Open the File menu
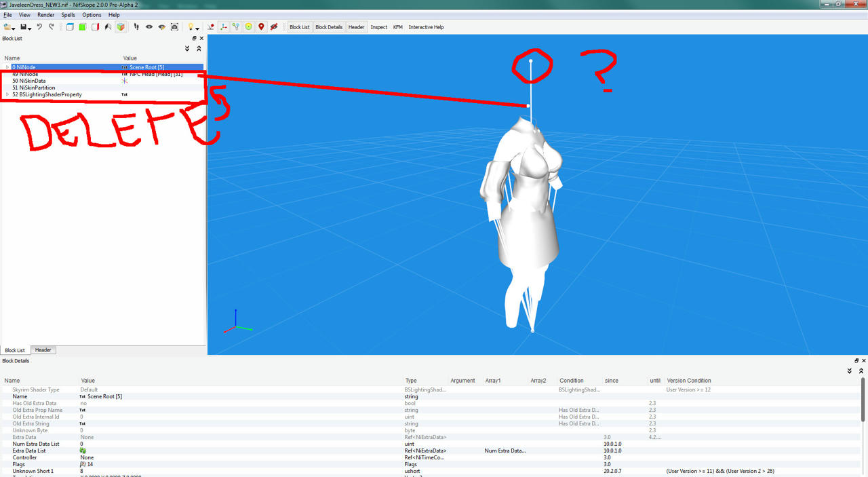 tap(7, 15)
